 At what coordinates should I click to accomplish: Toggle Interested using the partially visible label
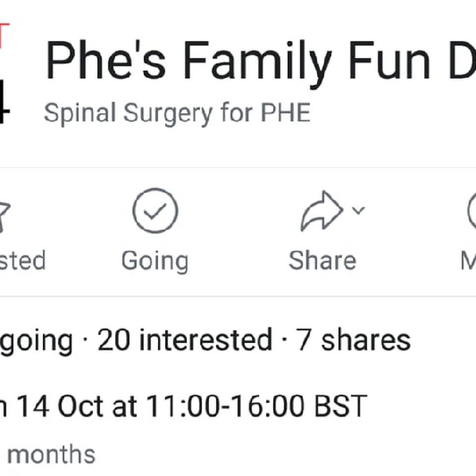click(x=22, y=260)
